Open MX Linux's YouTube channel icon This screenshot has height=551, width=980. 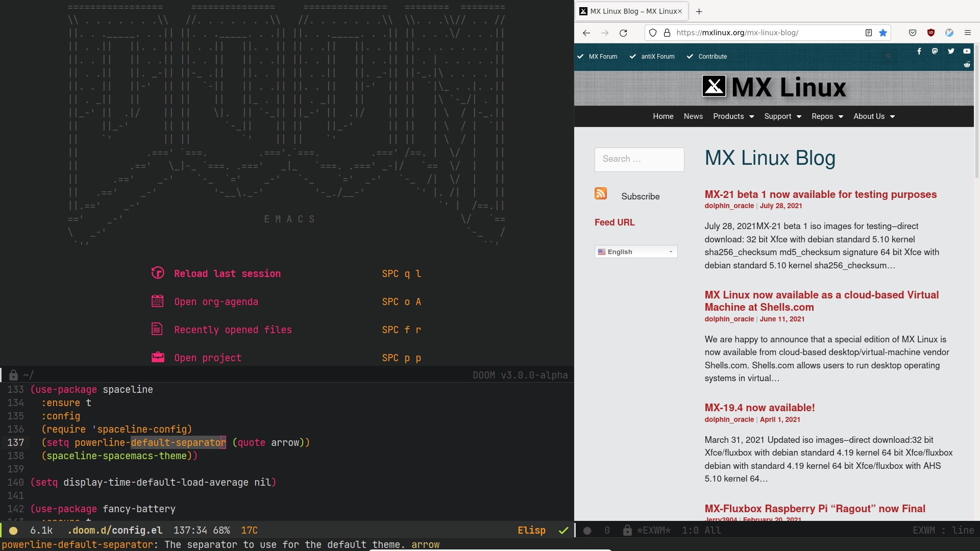point(967,51)
